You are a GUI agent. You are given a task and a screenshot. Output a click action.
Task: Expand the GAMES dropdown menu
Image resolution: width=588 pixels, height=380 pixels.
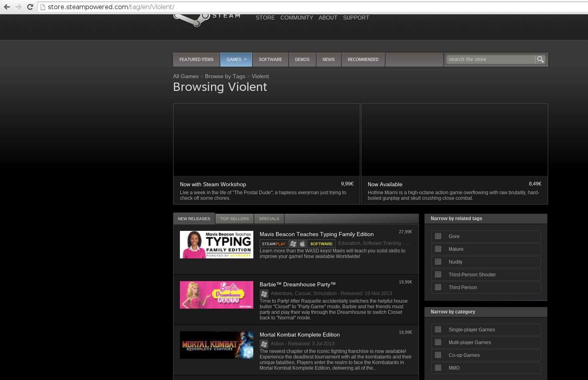(236, 59)
